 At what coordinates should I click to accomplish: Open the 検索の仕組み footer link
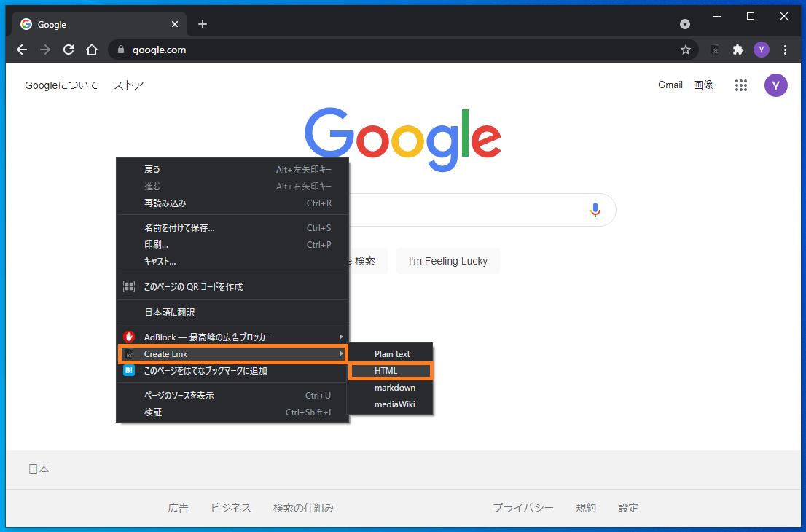[x=303, y=508]
